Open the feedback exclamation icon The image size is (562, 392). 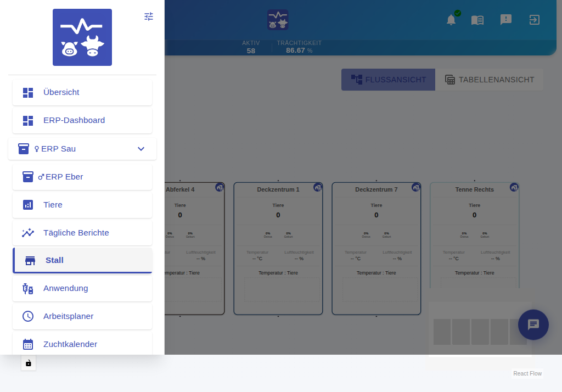coord(505,20)
